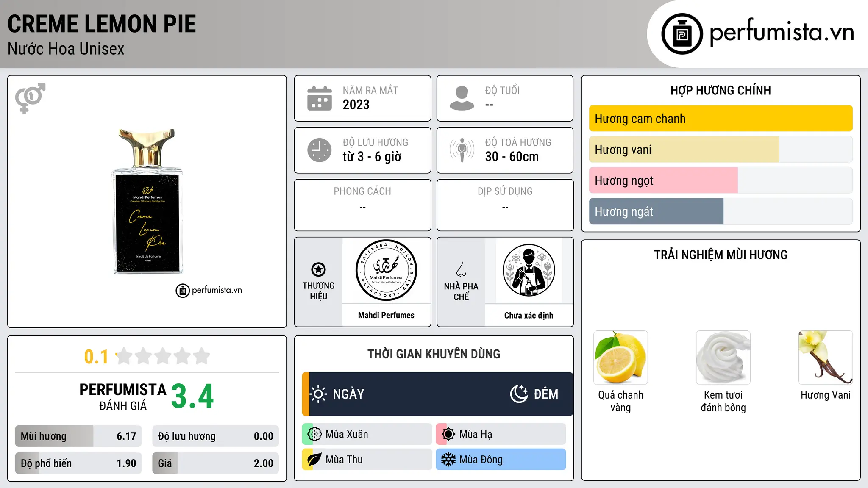Open the Creme Lemon Pie bottle photo
Viewport: 868px width, 488px height.
point(147,201)
